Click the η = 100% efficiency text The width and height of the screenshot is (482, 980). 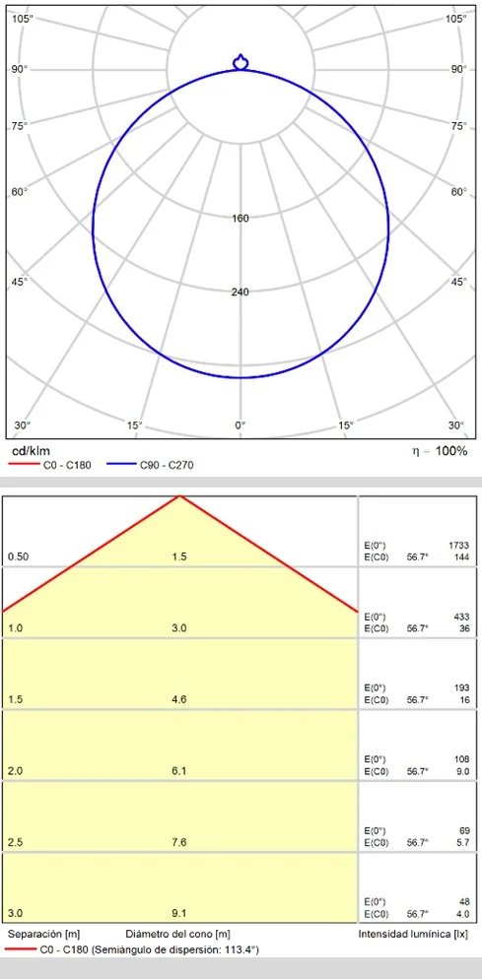pyautogui.click(x=439, y=451)
